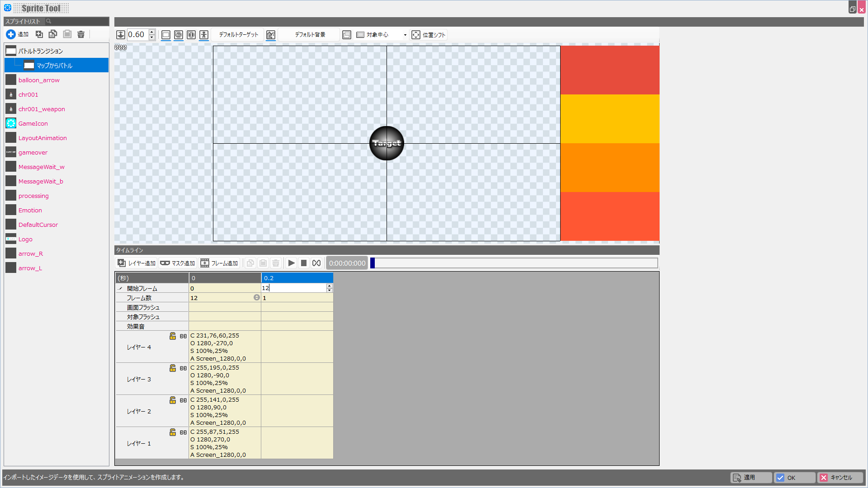Click the 位置シフト position shift button

[x=429, y=35]
